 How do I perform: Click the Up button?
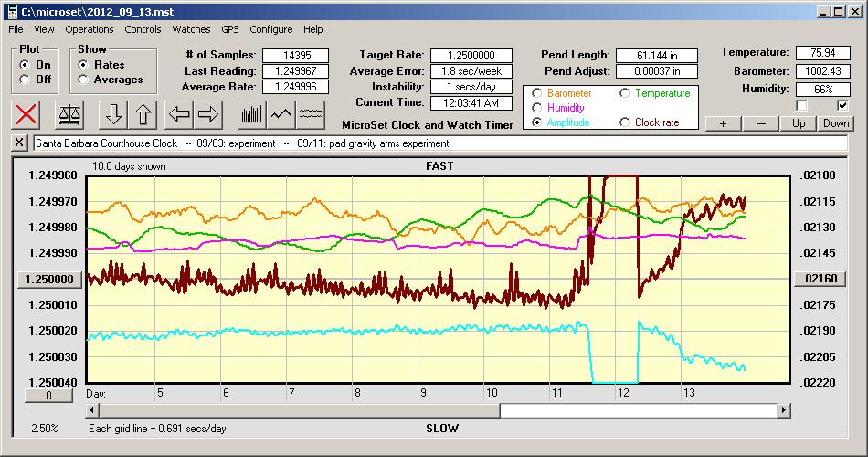pos(799,123)
